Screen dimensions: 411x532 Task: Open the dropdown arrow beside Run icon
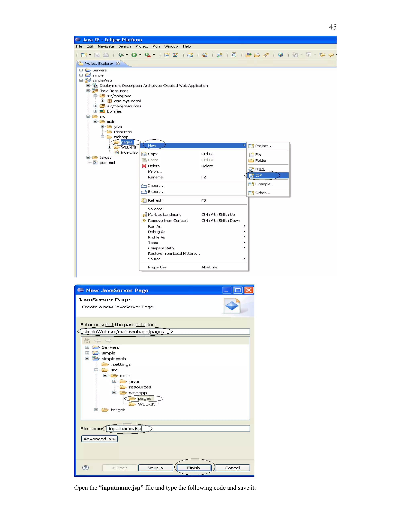[x=140, y=55]
